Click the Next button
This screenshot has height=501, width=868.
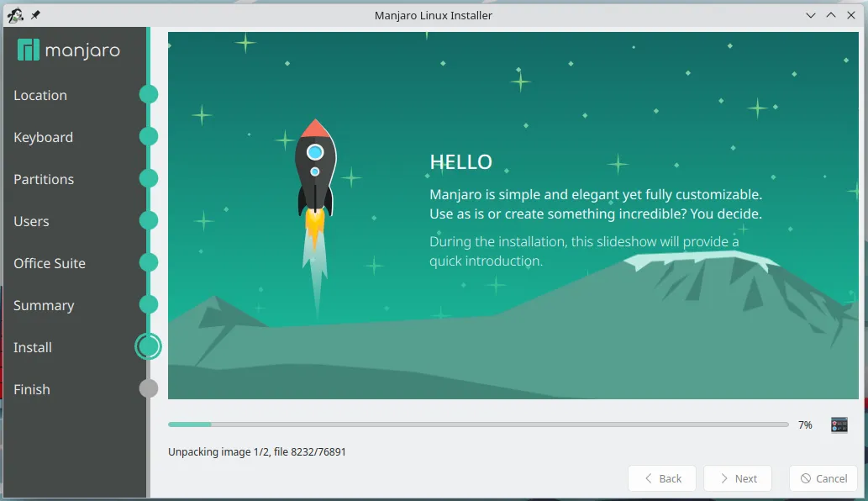[737, 477]
